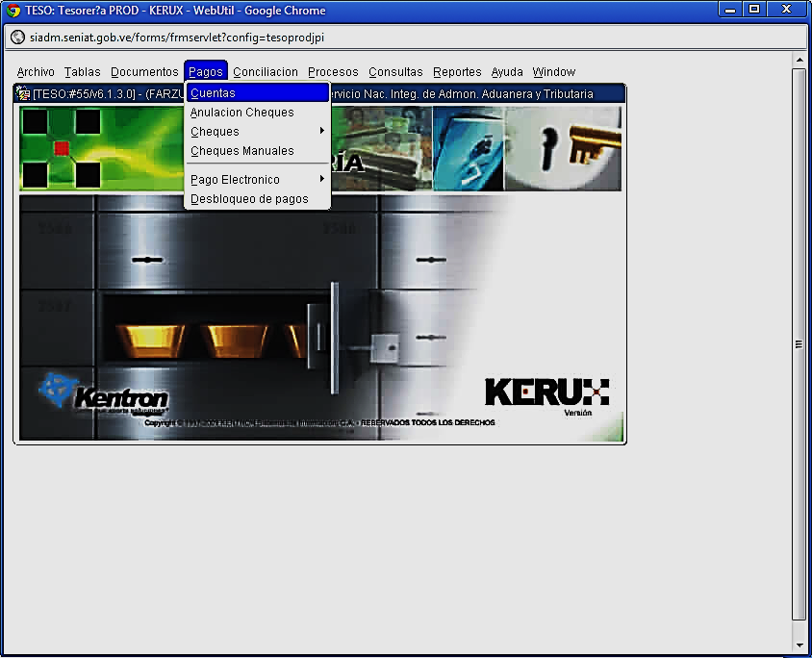Choose Anulacion Cheques option
The width and height of the screenshot is (812, 658).
tap(258, 113)
